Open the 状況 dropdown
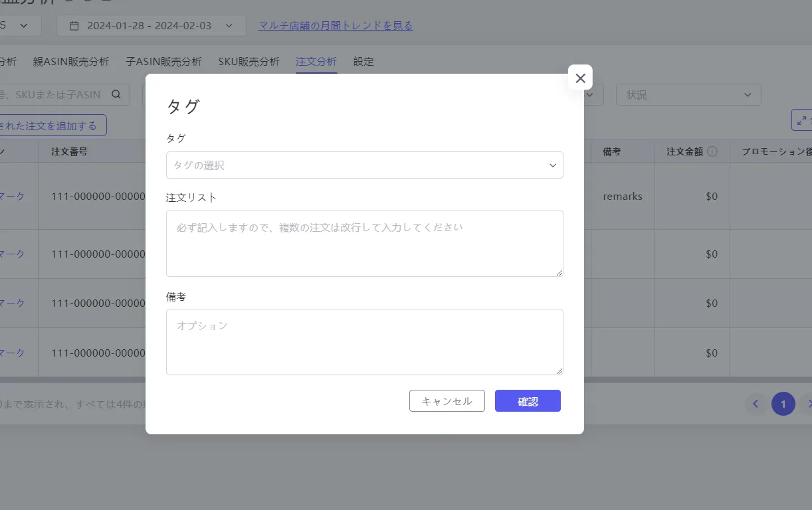Image resolution: width=812 pixels, height=510 pixels. (689, 95)
